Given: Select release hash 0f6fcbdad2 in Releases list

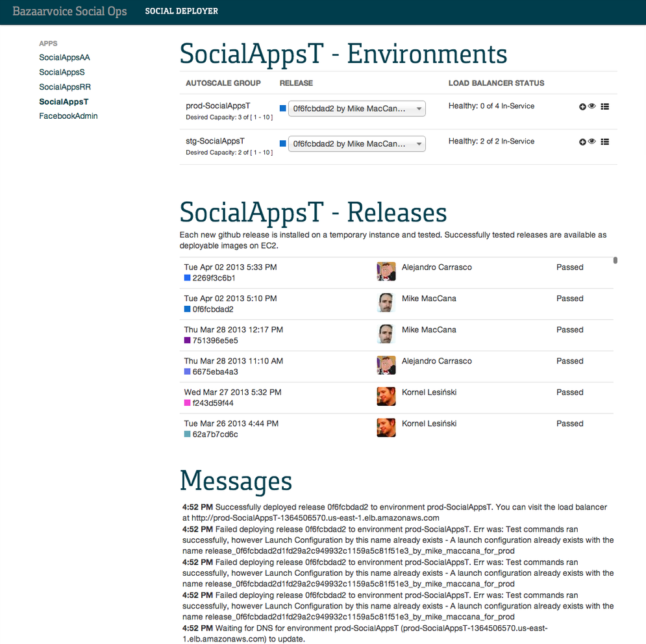Looking at the screenshot, I should tap(213, 310).
